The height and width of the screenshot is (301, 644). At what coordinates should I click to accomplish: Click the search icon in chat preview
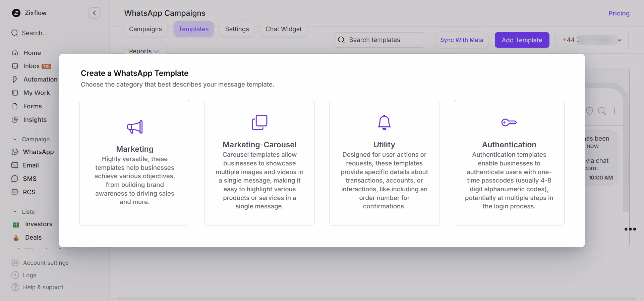[x=602, y=111]
